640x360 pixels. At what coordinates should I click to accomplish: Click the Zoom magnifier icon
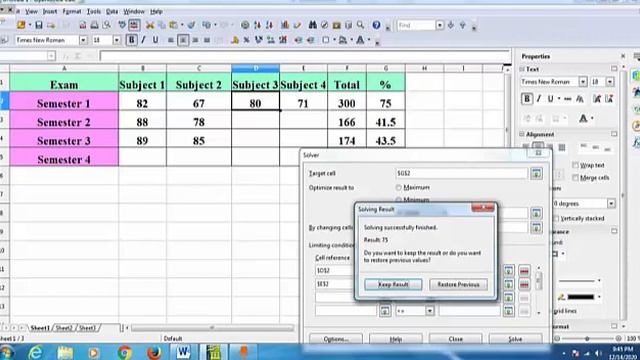coord(360,25)
